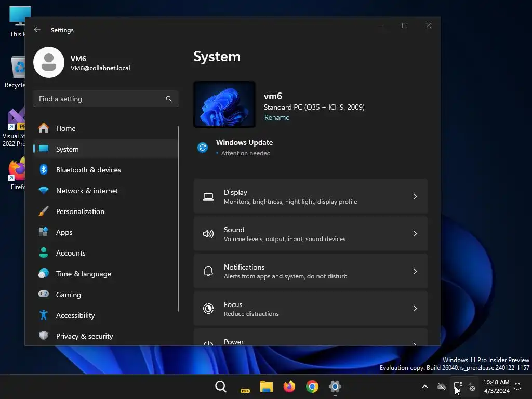This screenshot has width=532, height=399.
Task: Open Display settings row
Action: tap(311, 196)
